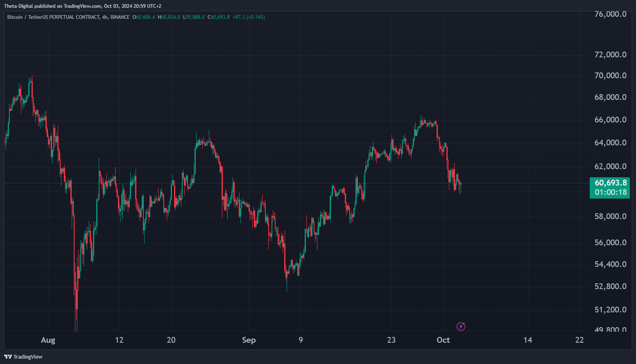Click the 66,000.0 price axis label
The image size is (636, 364).
tap(610, 120)
